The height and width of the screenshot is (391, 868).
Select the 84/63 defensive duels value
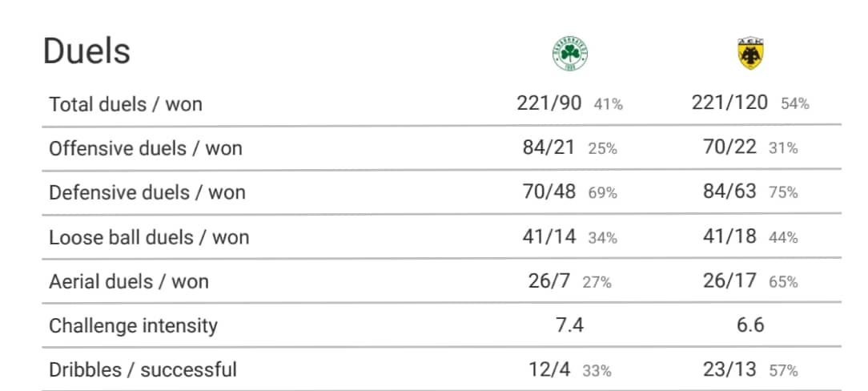729,191
